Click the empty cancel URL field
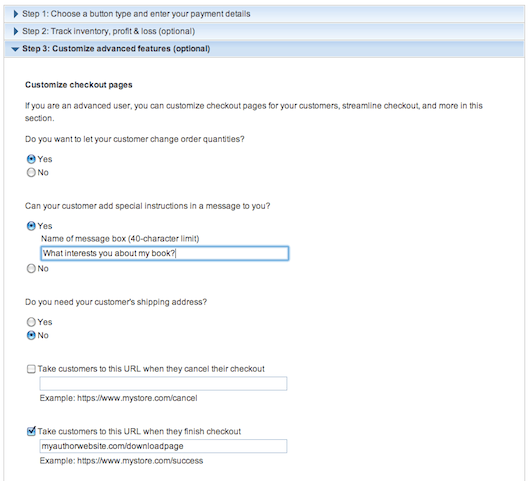The height and width of the screenshot is (481, 530). pyautogui.click(x=163, y=384)
